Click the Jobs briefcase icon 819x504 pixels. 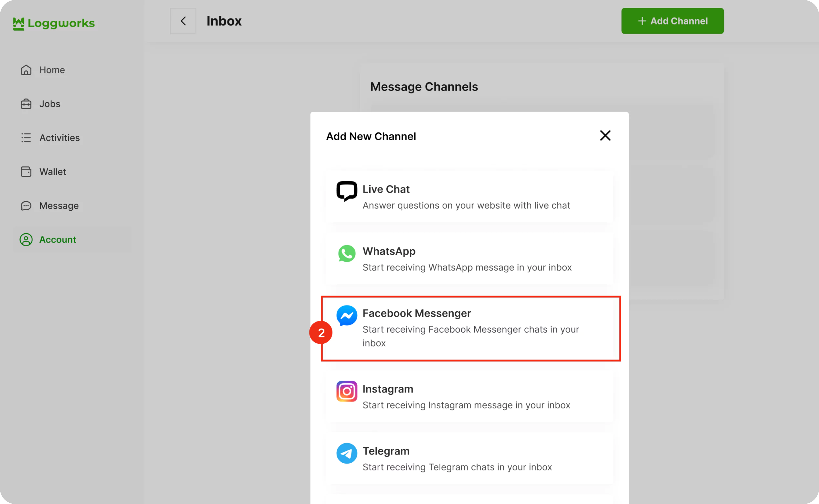tap(26, 104)
